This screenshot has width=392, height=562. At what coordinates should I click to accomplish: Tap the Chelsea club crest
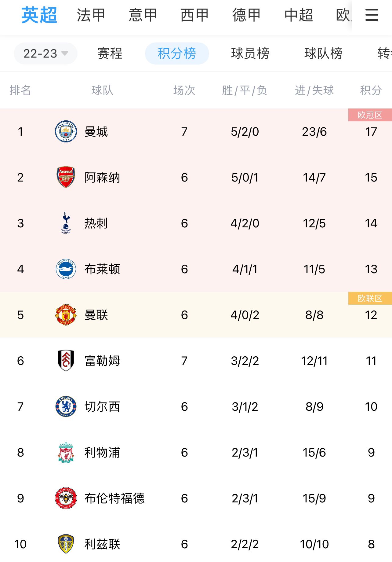pos(66,406)
